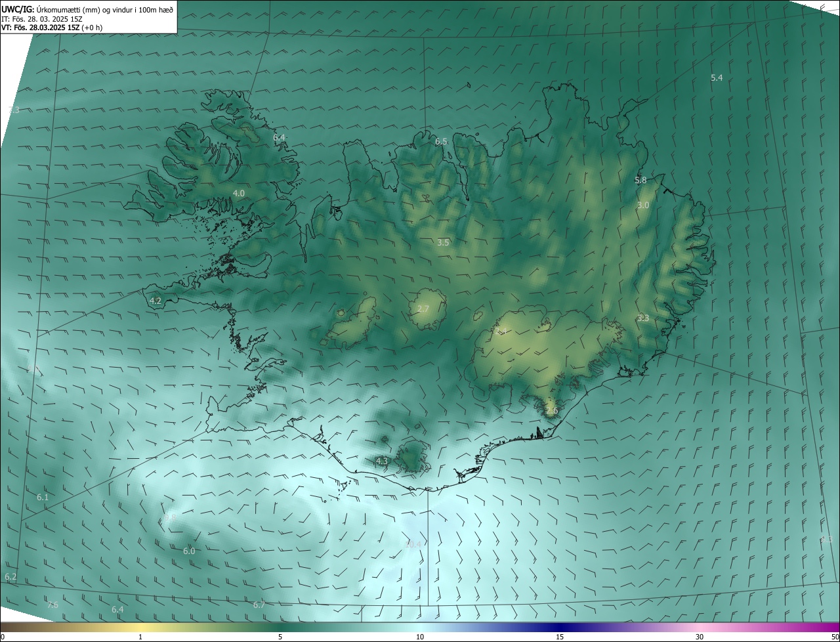This screenshot has width=840, height=642.
Task: Click the 5.4 value over the northeast sea
Action: 717,78
